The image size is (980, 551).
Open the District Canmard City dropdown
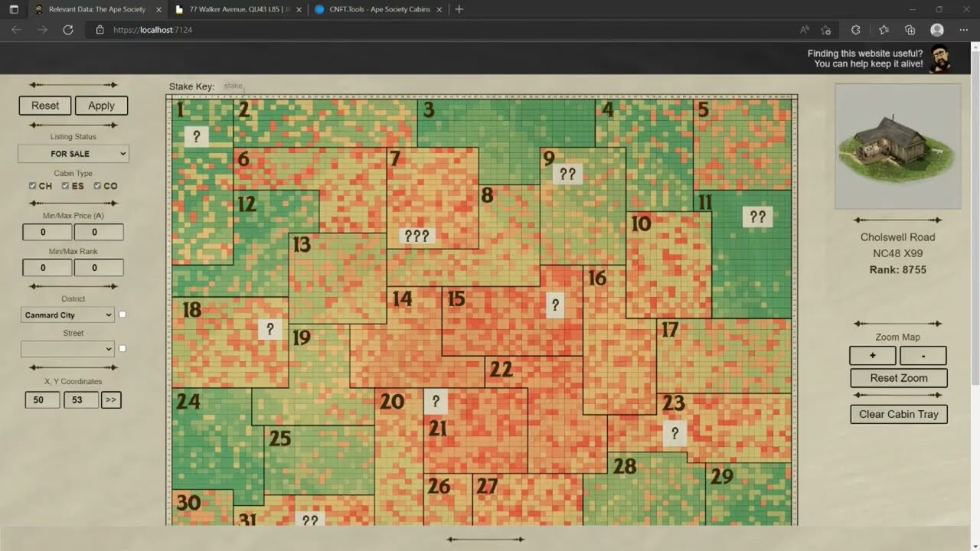68,315
